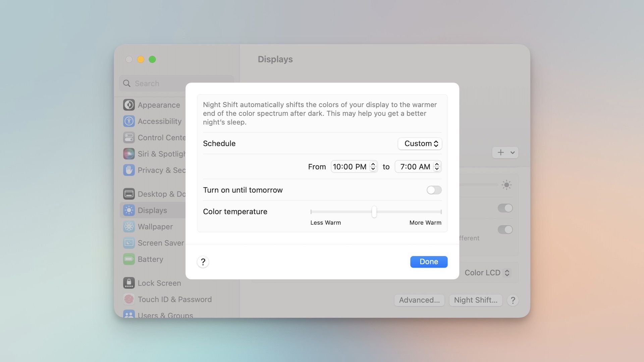Click the Done button to close dialog
This screenshot has width=644, height=362.
click(x=429, y=262)
